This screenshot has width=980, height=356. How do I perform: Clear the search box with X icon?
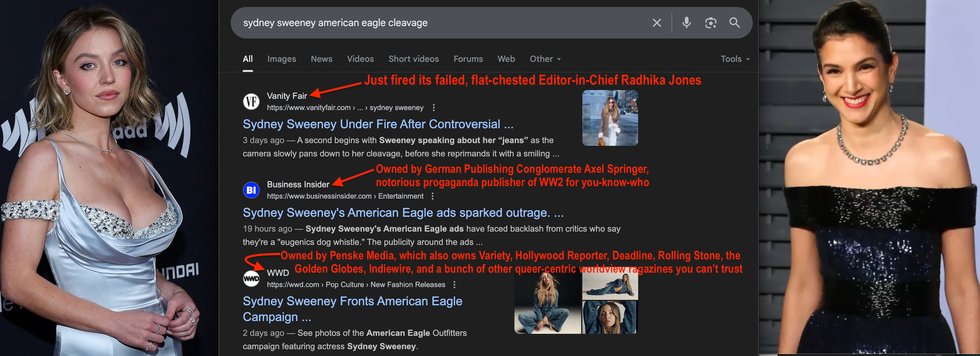657,23
